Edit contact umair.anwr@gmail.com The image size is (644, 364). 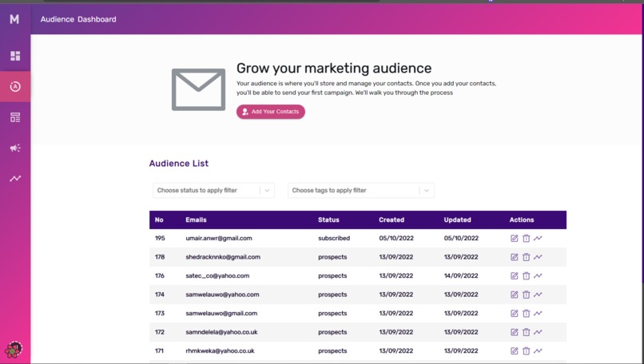point(515,239)
